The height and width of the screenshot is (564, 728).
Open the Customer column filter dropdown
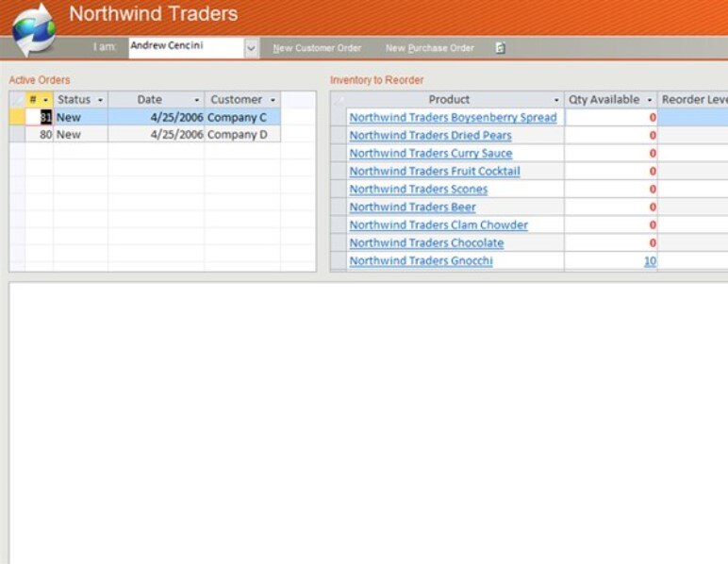coord(273,100)
